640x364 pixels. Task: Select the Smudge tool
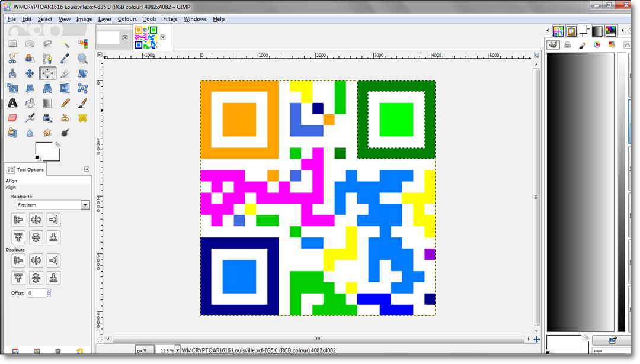click(x=47, y=133)
